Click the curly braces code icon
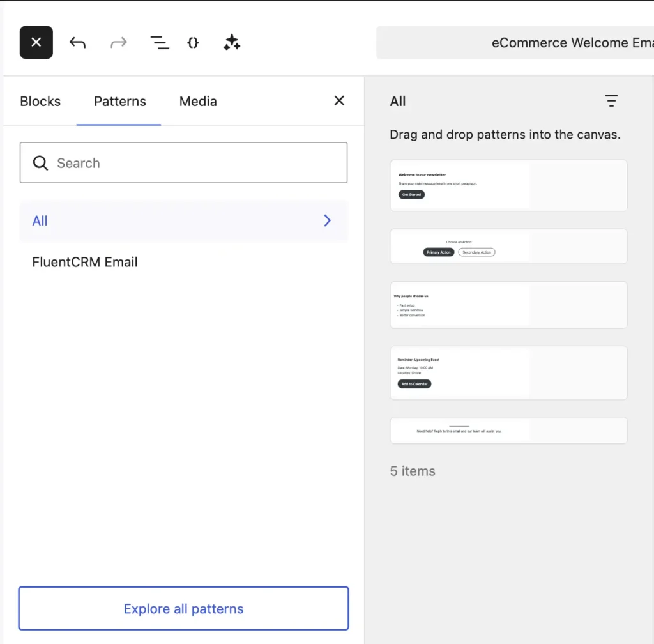The height and width of the screenshot is (644, 654). pos(193,43)
